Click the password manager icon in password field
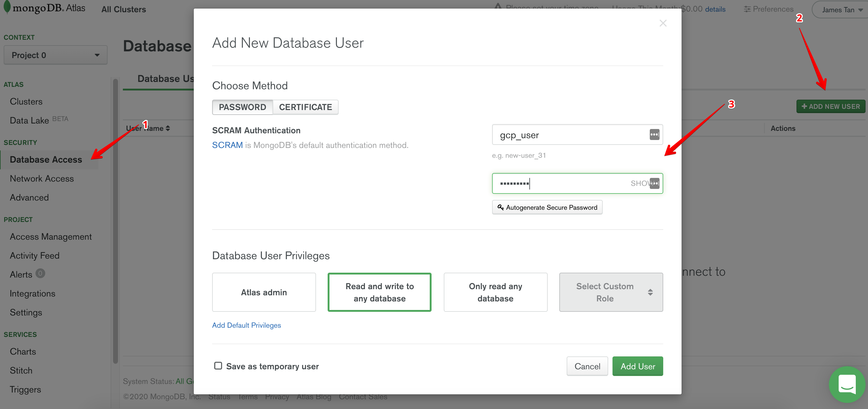The width and height of the screenshot is (868, 409). 654,183
